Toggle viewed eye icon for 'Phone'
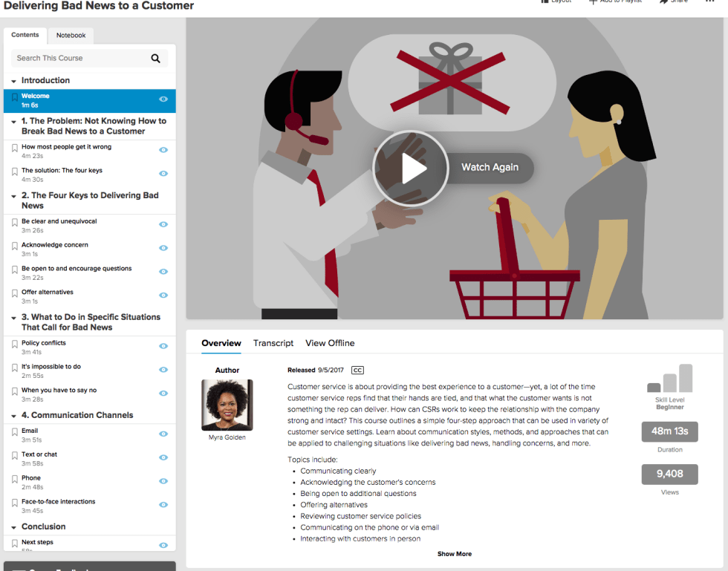 point(163,481)
